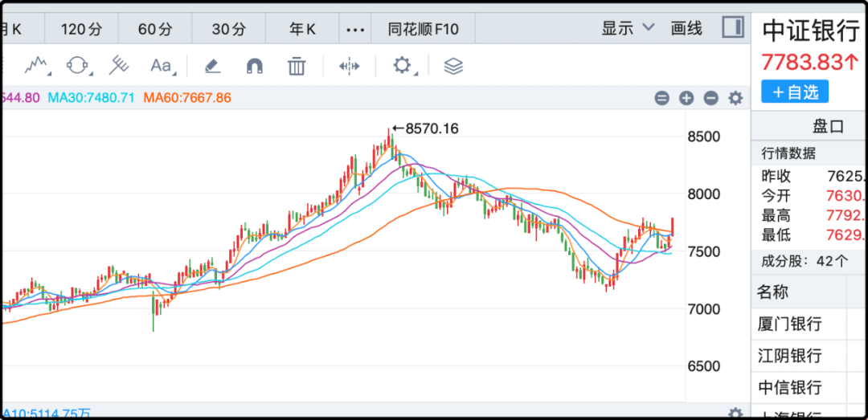The height and width of the screenshot is (420, 868).
Task: Click the layers stack icon
Action: coord(453,67)
